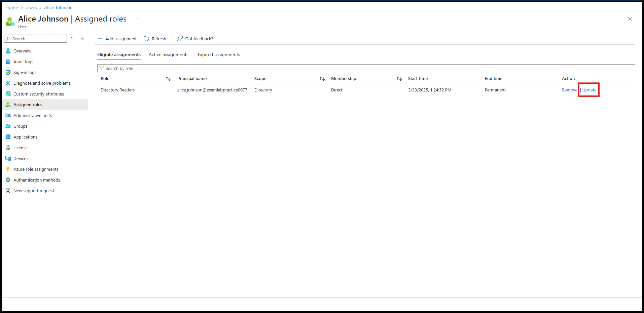
Task: Click the Authentication methods shield icon
Action: pos(8,180)
